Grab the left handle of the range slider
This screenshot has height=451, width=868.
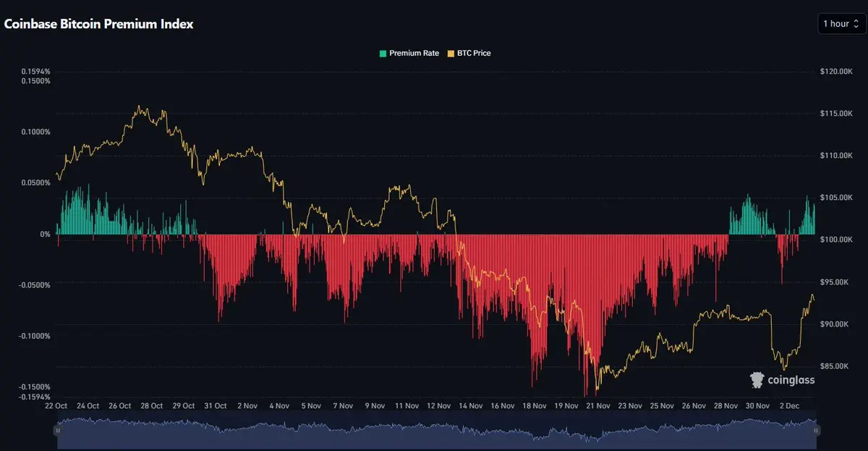pyautogui.click(x=57, y=430)
